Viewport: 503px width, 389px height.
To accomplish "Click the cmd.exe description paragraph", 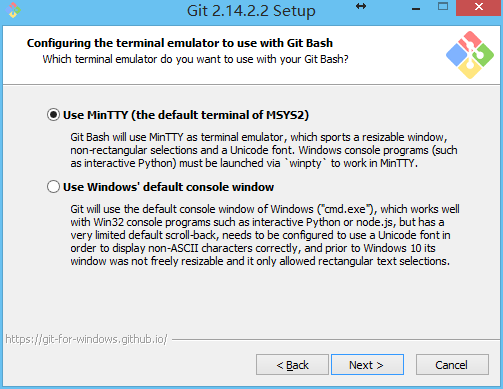I will click(265, 235).
